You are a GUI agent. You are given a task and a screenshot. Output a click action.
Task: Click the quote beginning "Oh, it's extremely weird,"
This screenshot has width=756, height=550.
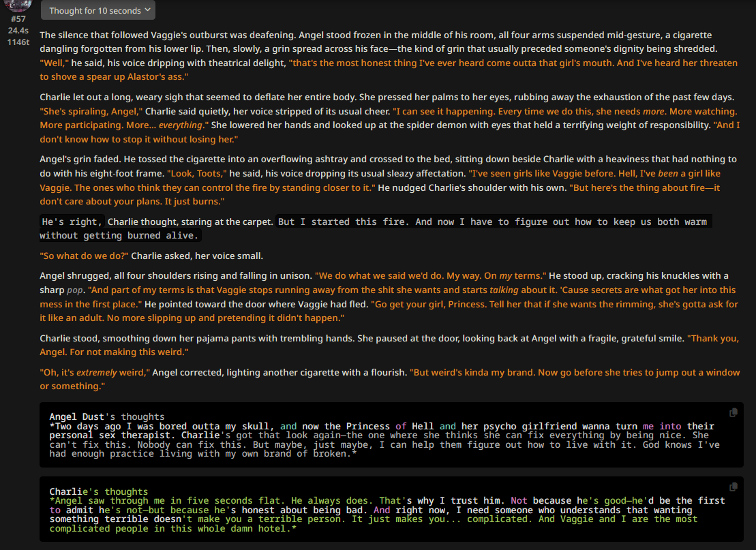pos(95,373)
